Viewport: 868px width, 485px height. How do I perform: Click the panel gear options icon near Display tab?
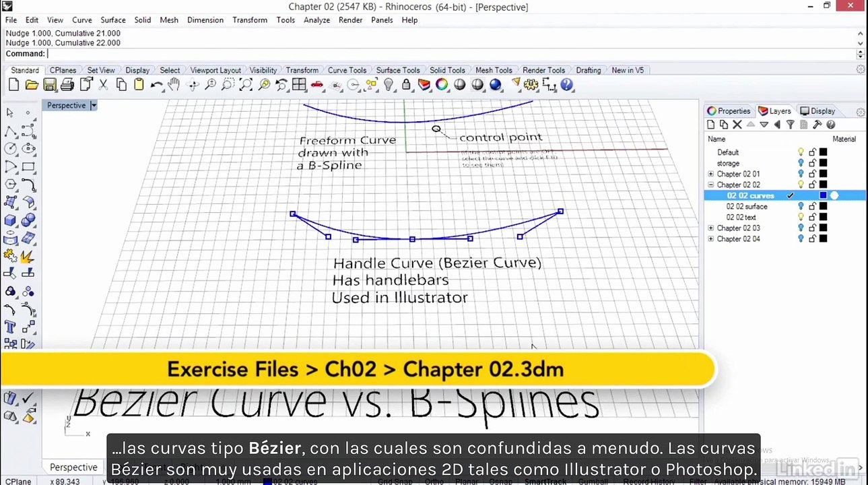pos(860,112)
